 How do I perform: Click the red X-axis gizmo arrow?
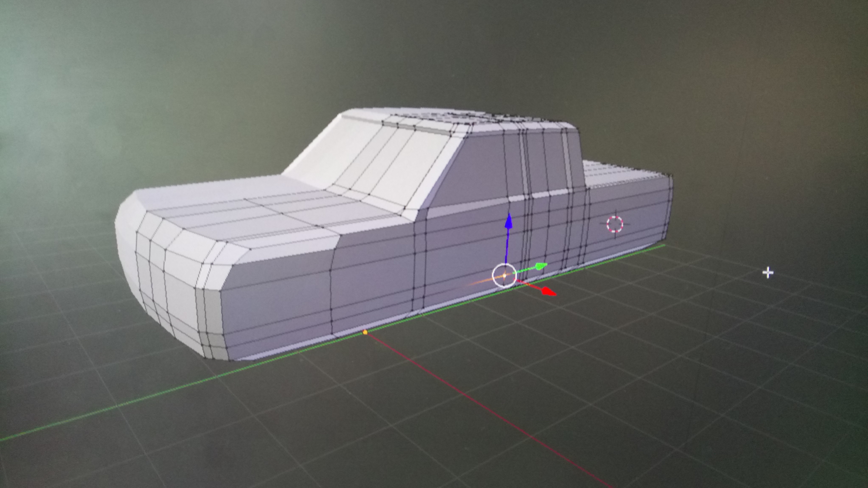(548, 292)
